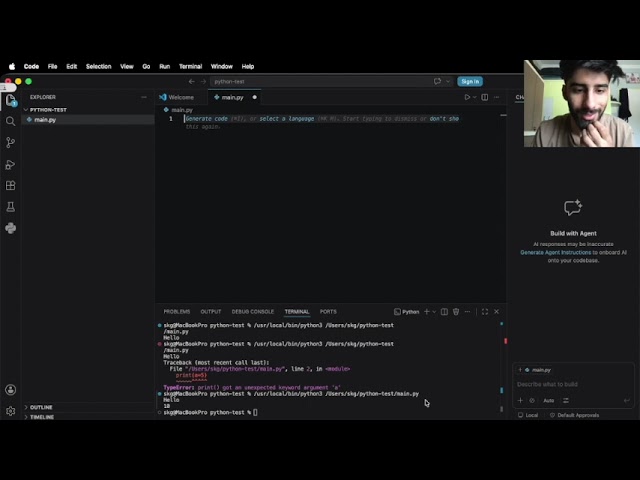Open terminal panel more actions ellipsis
The height and width of the screenshot is (480, 640).
point(467,311)
